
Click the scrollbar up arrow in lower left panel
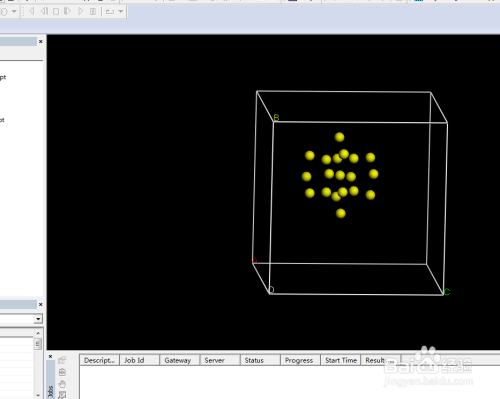[x=38, y=333]
